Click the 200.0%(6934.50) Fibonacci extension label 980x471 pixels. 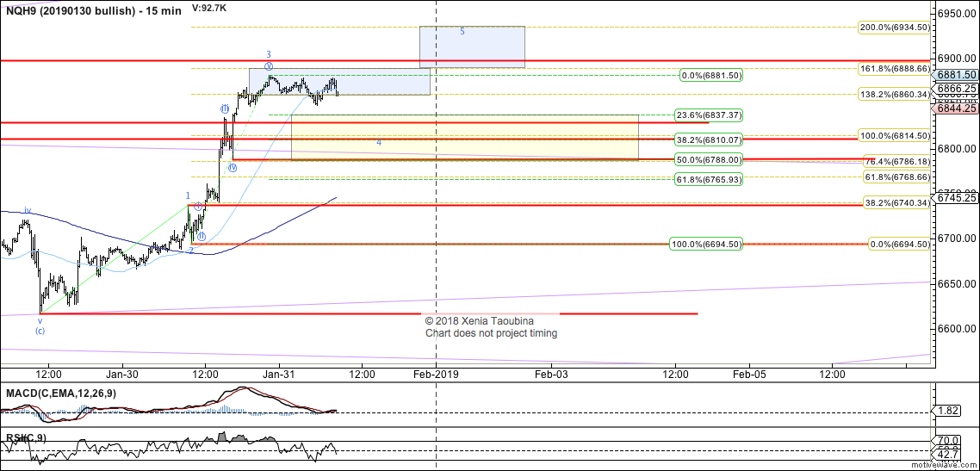(x=895, y=28)
